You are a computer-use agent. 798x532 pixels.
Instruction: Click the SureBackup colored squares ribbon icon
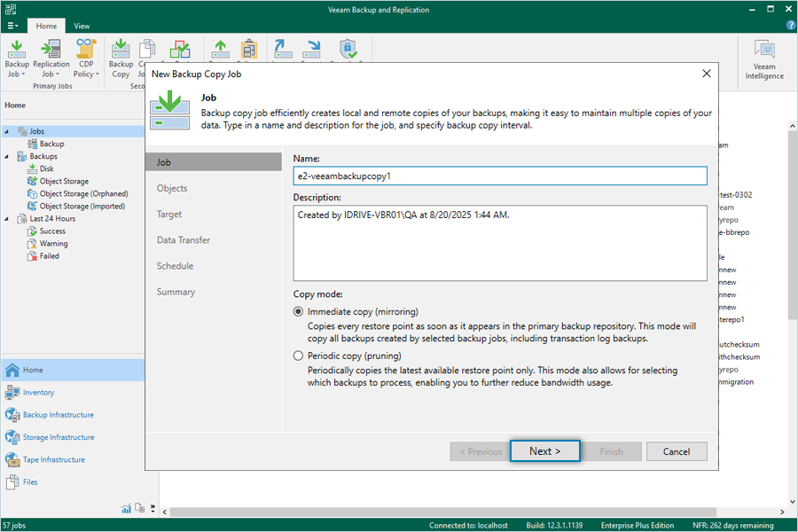(x=180, y=50)
